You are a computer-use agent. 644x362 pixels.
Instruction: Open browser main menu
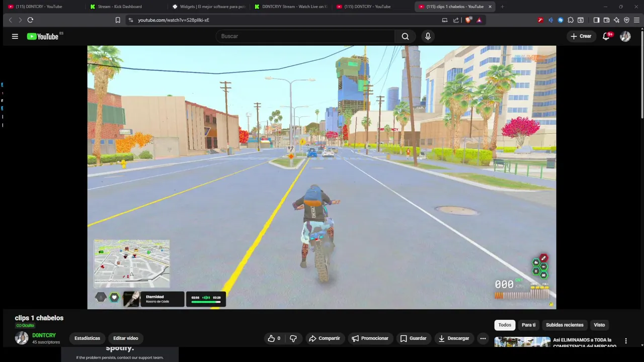point(636,20)
